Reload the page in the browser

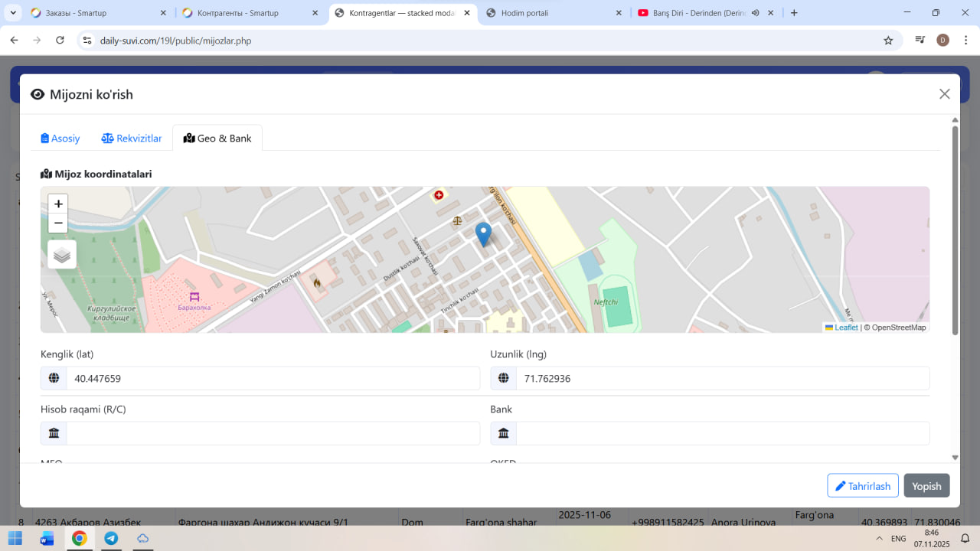pos(60,41)
